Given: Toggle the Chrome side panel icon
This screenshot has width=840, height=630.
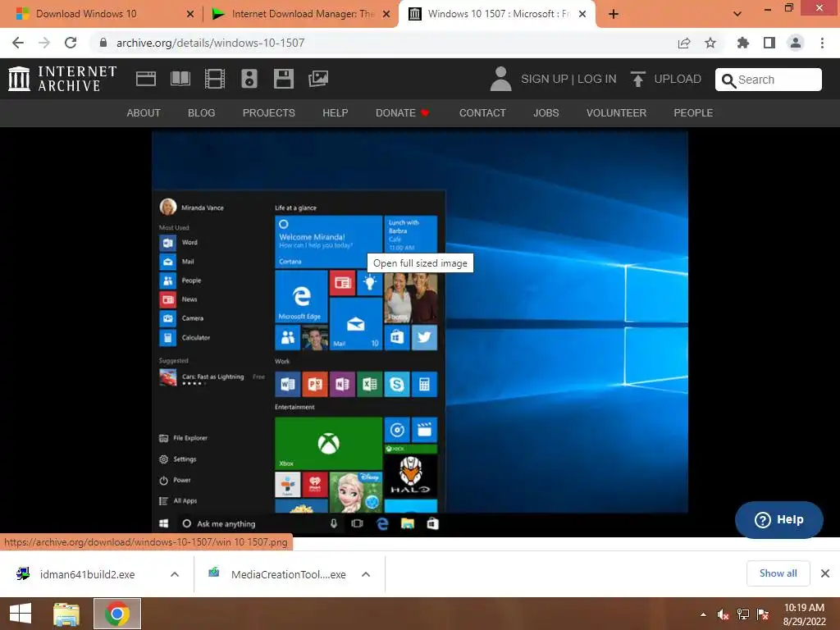Looking at the screenshot, I should (x=769, y=43).
